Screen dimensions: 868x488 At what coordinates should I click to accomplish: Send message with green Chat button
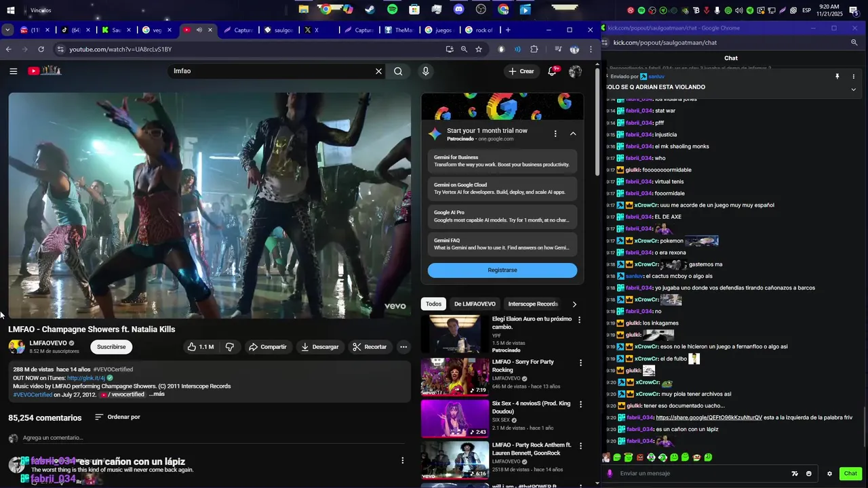850,474
